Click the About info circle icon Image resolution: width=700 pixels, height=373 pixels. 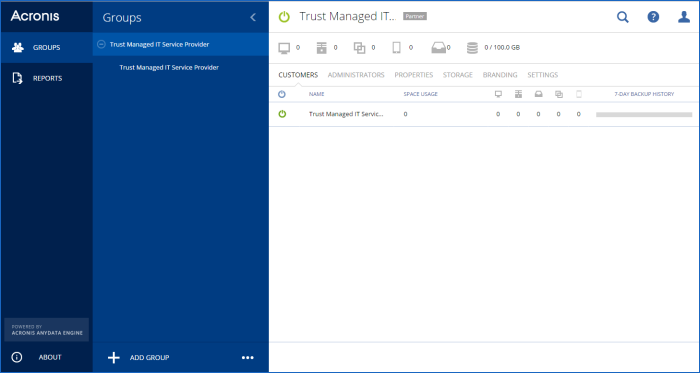[17, 357]
